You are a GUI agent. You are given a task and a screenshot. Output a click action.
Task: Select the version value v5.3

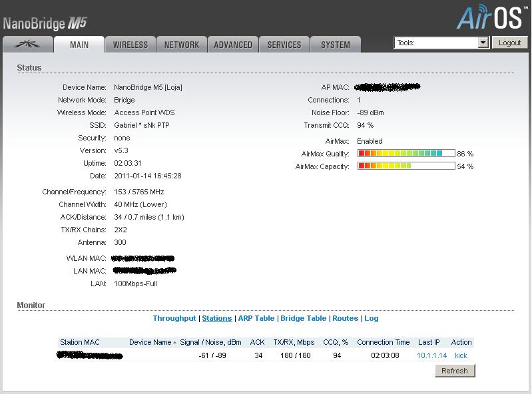121,150
